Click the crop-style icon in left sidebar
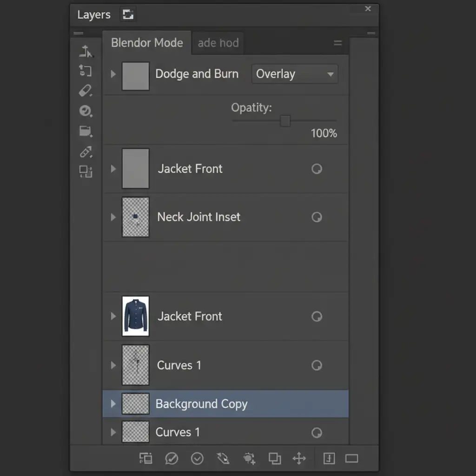This screenshot has width=476, height=476. click(x=86, y=71)
